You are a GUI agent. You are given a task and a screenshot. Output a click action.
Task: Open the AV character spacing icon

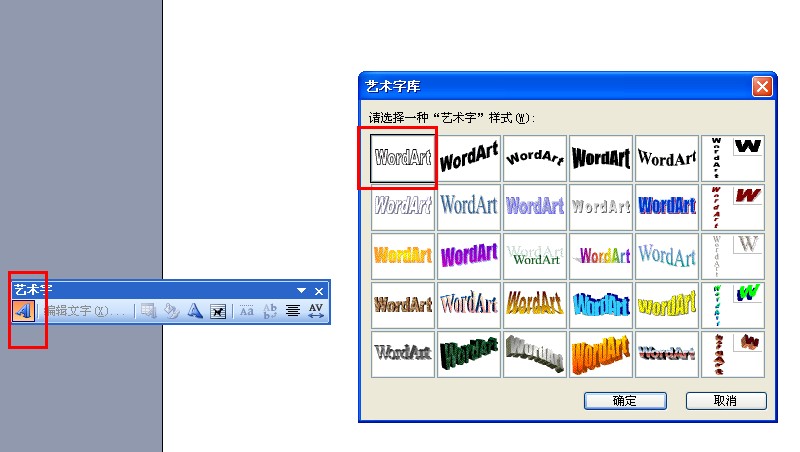316,311
